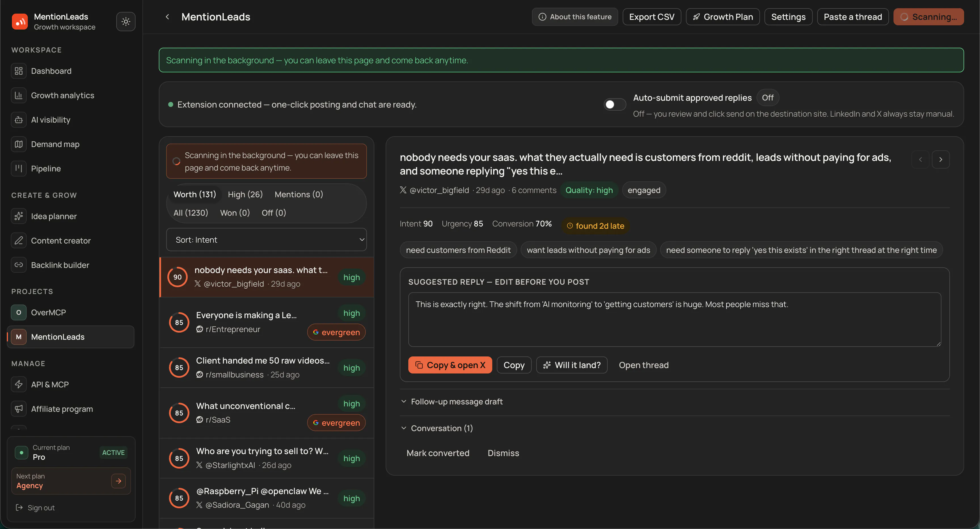This screenshot has height=529, width=980.
Task: Click evergreen badge on r/SaaS lead
Action: pos(336,422)
